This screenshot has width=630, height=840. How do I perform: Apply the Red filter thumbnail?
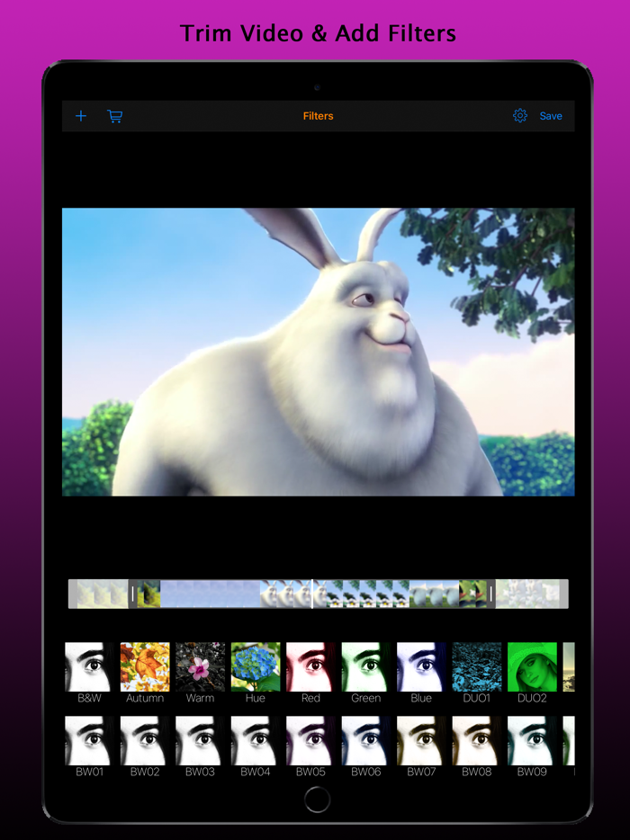pyautogui.click(x=310, y=667)
